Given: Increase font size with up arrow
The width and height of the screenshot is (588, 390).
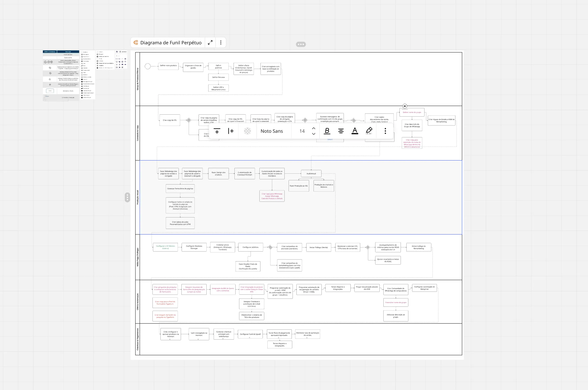Looking at the screenshot, I should tap(314, 128).
